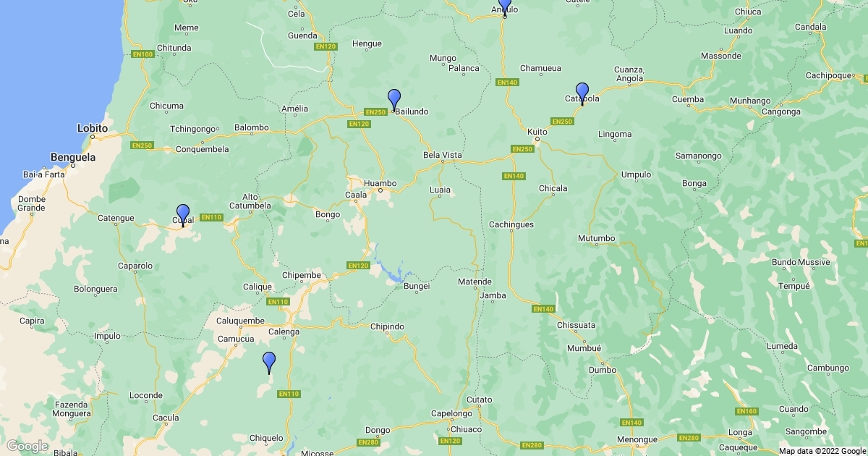Select the Lobito city label
Viewport: 868px width, 456px height.
click(93, 128)
